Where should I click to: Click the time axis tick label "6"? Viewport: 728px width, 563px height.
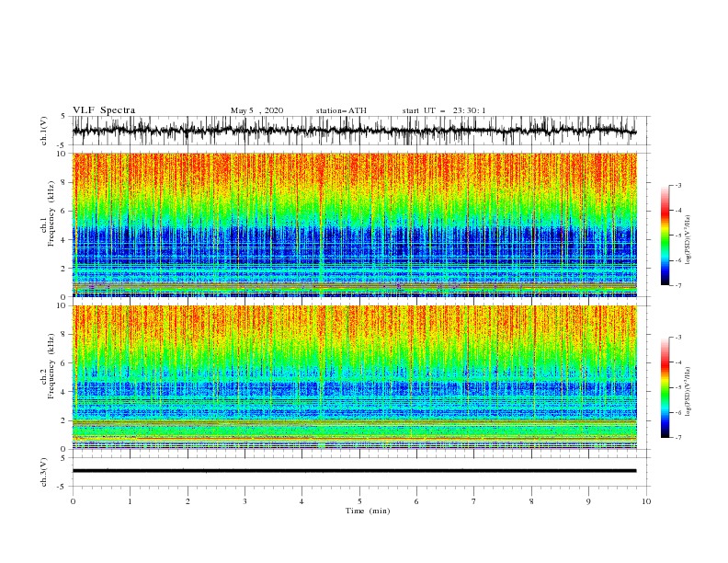(416, 501)
